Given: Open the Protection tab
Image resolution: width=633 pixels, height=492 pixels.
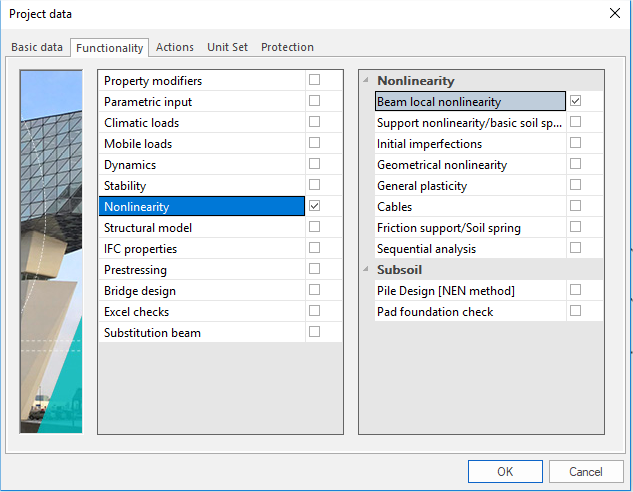Looking at the screenshot, I should 287,47.
